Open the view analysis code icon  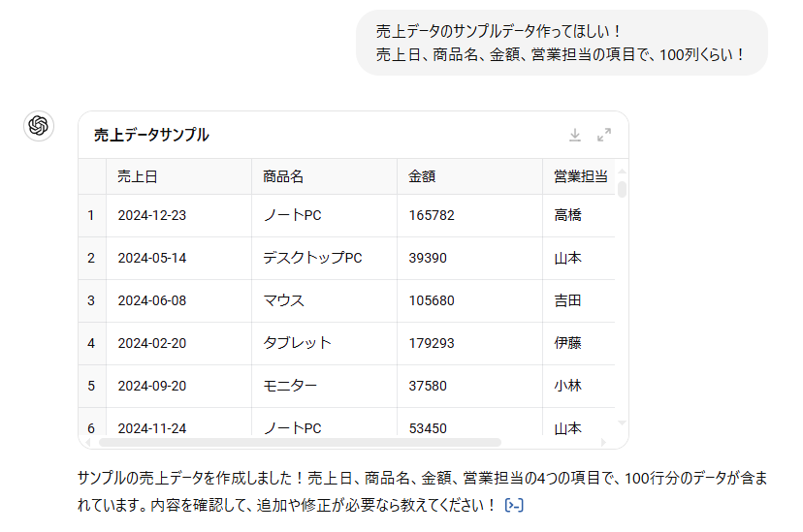pyautogui.click(x=515, y=505)
